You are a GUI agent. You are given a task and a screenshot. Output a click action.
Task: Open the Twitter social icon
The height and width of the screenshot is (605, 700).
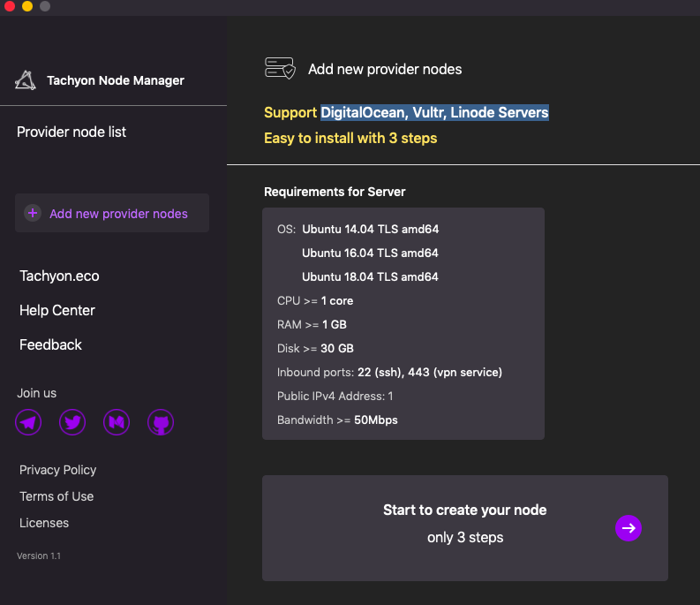[x=72, y=422]
